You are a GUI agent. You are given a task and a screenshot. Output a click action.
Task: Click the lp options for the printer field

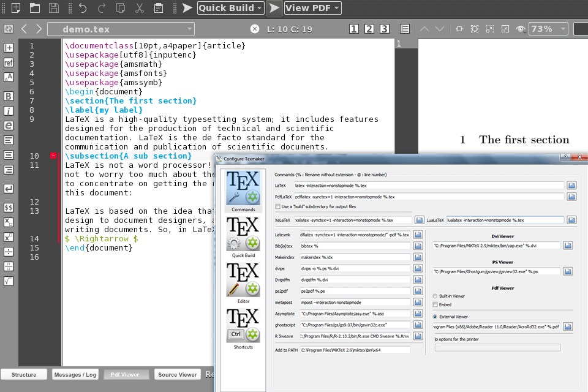pos(497,348)
